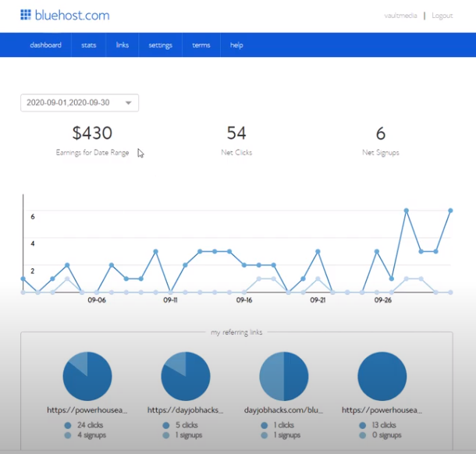Click the Net Signups label

[x=381, y=152]
